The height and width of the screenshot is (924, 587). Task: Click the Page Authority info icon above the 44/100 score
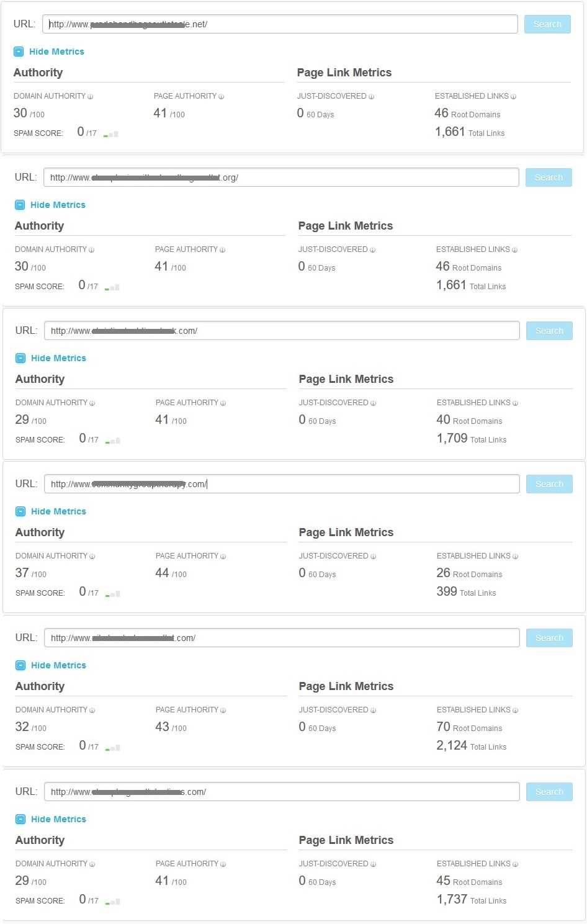pyautogui.click(x=223, y=557)
